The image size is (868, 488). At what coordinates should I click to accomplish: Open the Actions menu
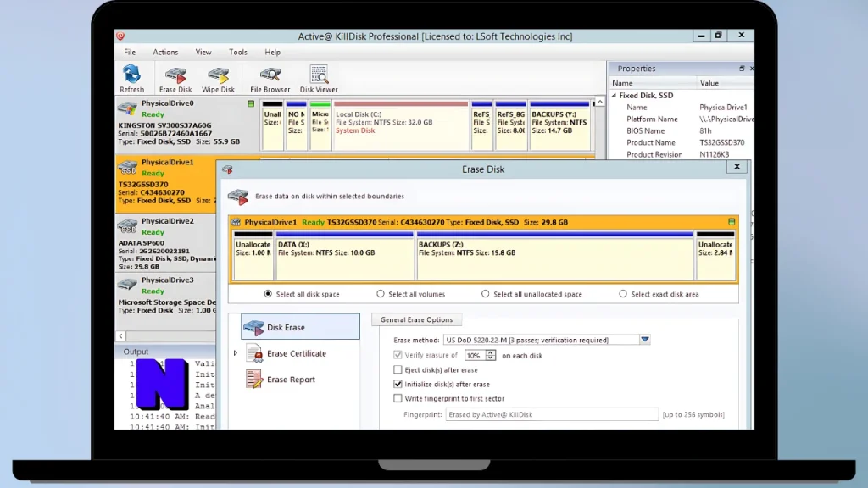tap(165, 52)
